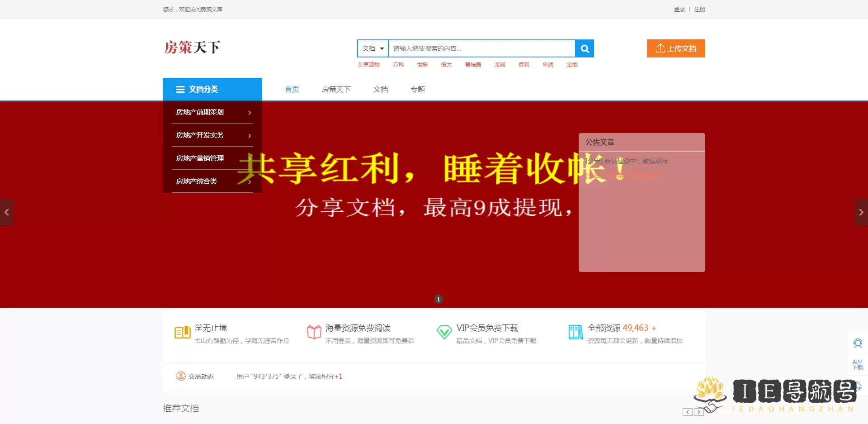Click the APP下载 icon on right edge

(857, 364)
